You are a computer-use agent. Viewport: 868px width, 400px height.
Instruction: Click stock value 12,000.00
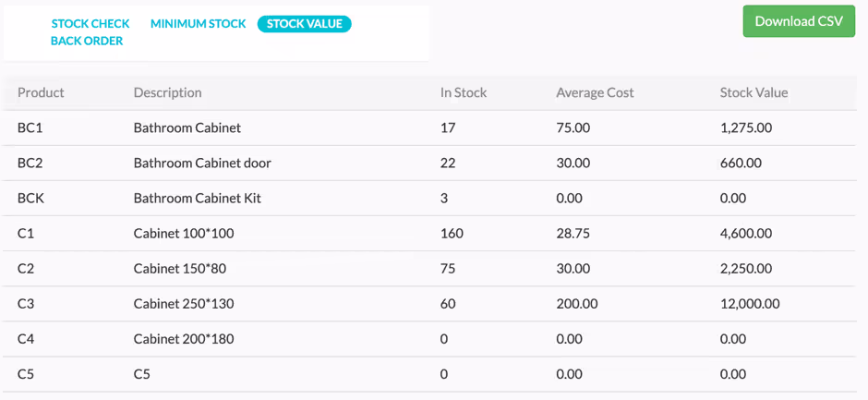coord(750,304)
